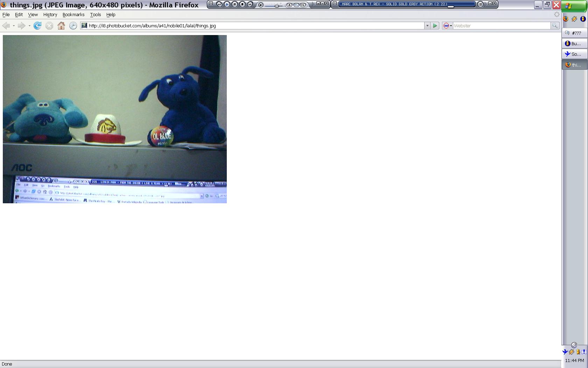Click the Firefox icon in the title bar
588x368 pixels.
3,5
